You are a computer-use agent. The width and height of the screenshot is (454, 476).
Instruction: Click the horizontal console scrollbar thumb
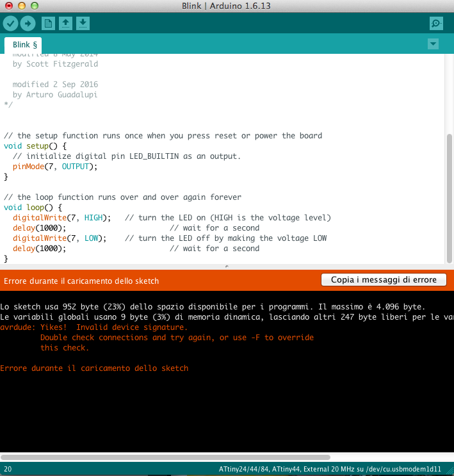click(x=165, y=457)
